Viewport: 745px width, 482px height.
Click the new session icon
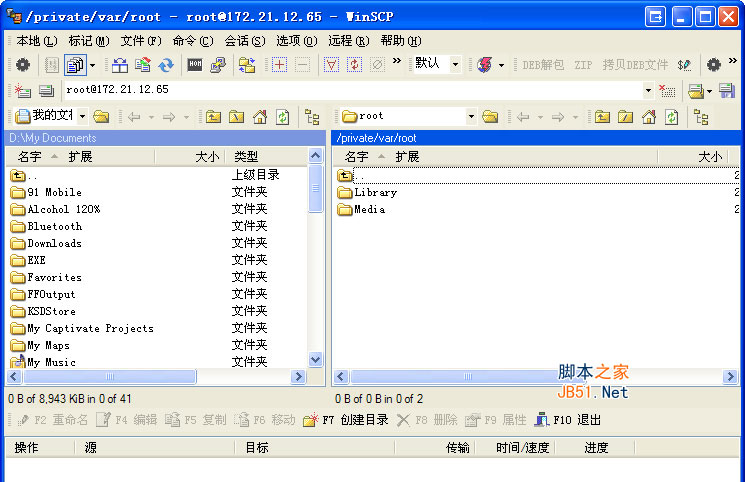[x=22, y=90]
